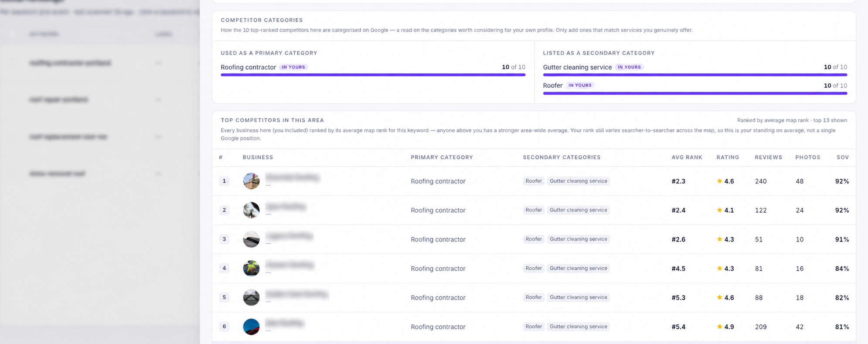Click the rank number 6 badge
Viewport: 868px width, 344px height.
pyautogui.click(x=224, y=327)
